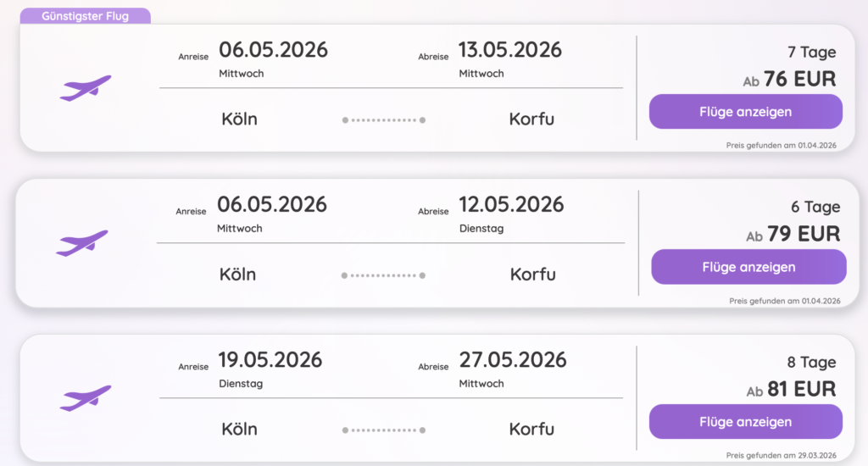Click the dotted route line in the third card
The width and height of the screenshot is (868, 466).
[x=384, y=430]
